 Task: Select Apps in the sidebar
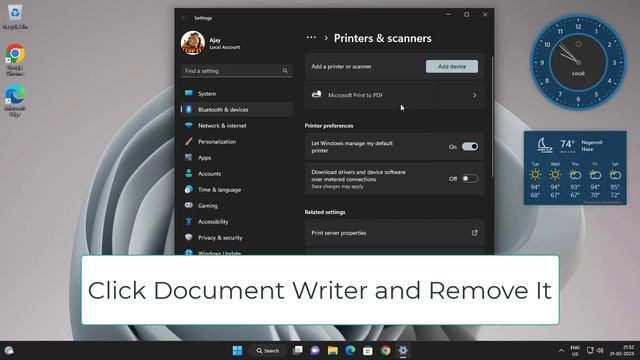237,157
